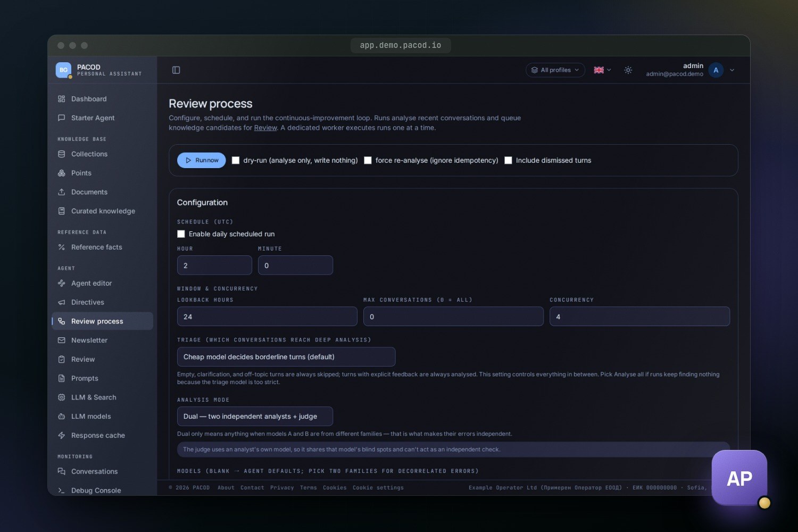The width and height of the screenshot is (798, 532).
Task: Click the Curated knowledge book icon
Action: coord(62,211)
